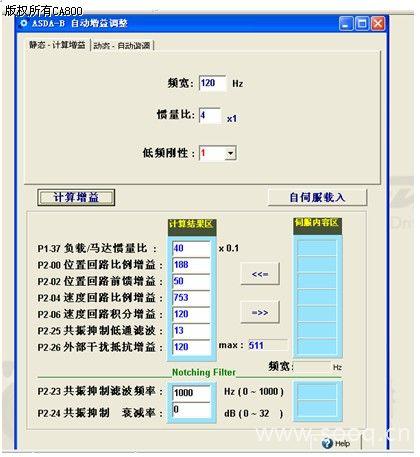Click the P1-37 calculated value field
The height and width of the screenshot is (457, 420).
[191, 248]
